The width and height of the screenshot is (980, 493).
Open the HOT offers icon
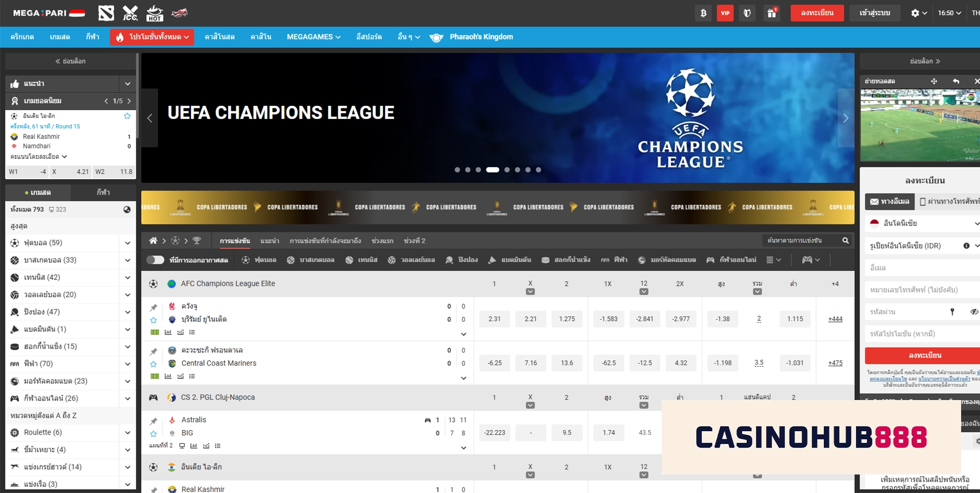[155, 13]
